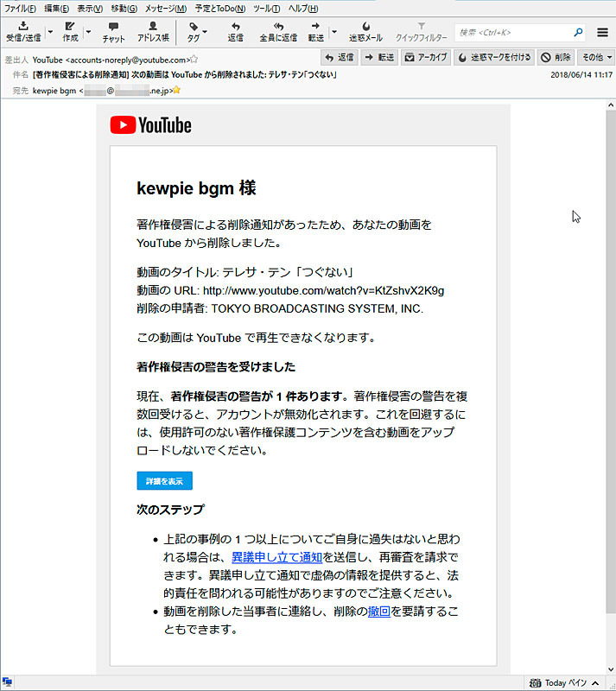Open the 移動(G) menu
This screenshot has height=691, width=616.
click(x=124, y=9)
